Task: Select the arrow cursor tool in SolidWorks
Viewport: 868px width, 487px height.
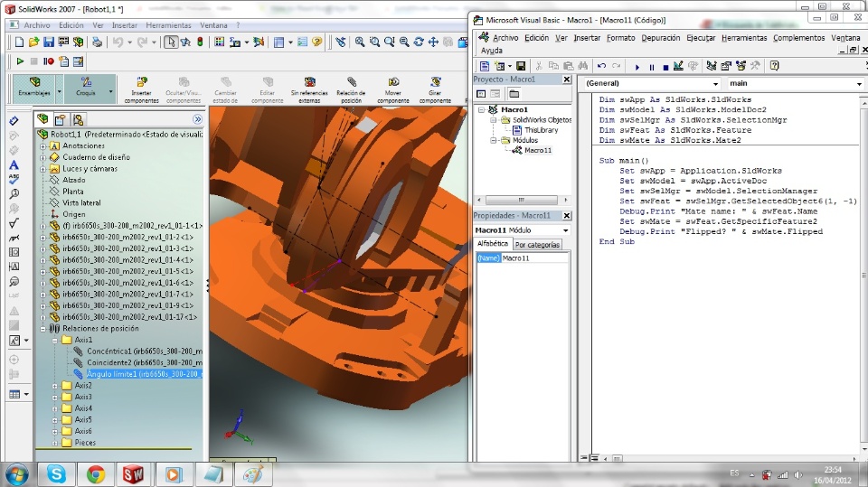Action: [171, 42]
